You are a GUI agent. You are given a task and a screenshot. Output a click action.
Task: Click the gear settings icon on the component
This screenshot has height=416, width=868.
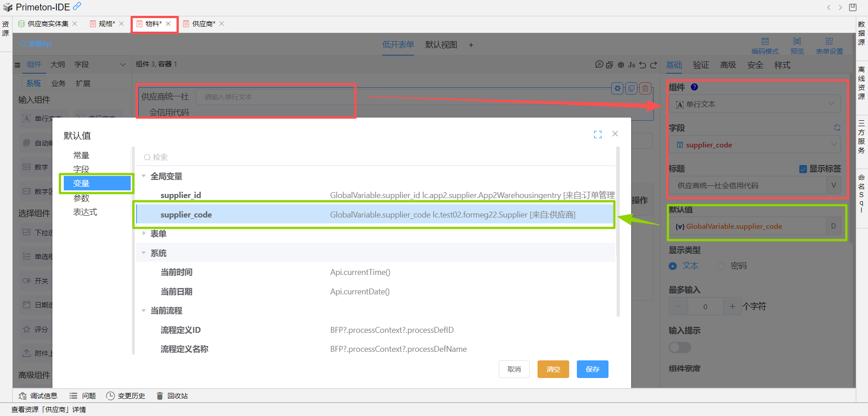coord(617,88)
